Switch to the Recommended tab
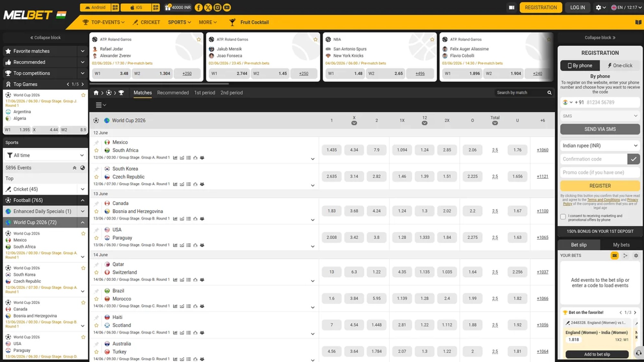The width and height of the screenshot is (644, 362). 173,93
